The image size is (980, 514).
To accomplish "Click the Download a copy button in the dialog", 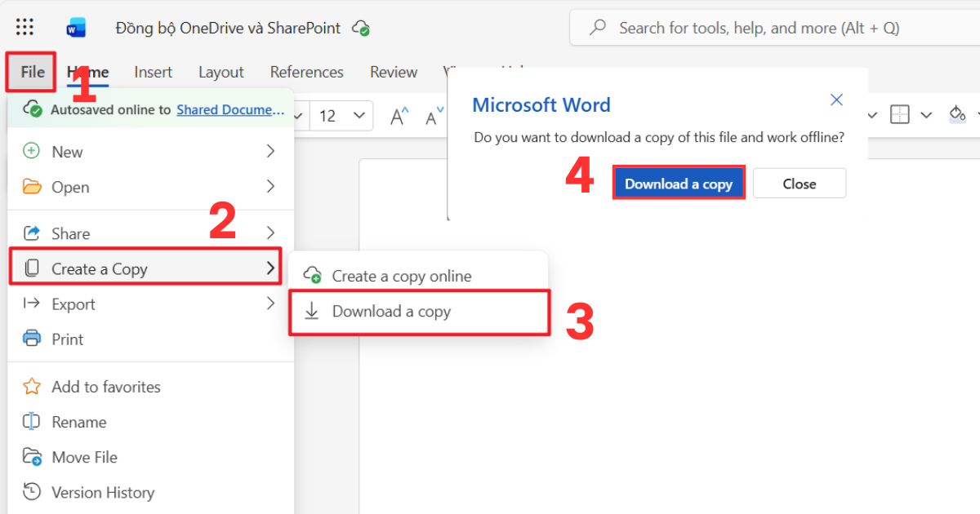I will 679,183.
